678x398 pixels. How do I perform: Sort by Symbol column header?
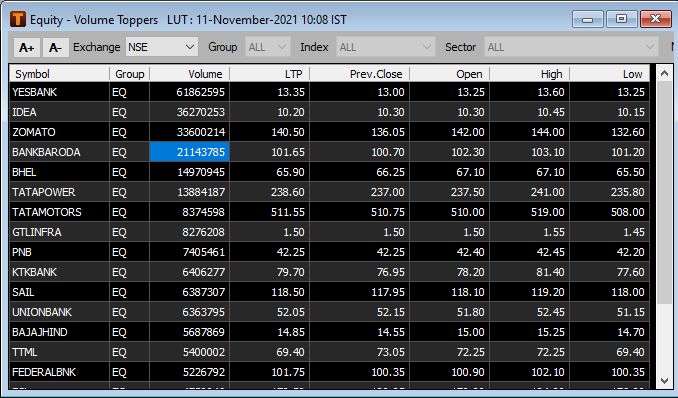pyautogui.click(x=59, y=74)
